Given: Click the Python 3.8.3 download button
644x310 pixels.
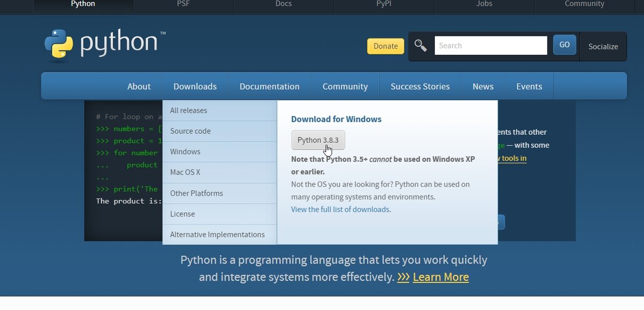Looking at the screenshot, I should 318,140.
